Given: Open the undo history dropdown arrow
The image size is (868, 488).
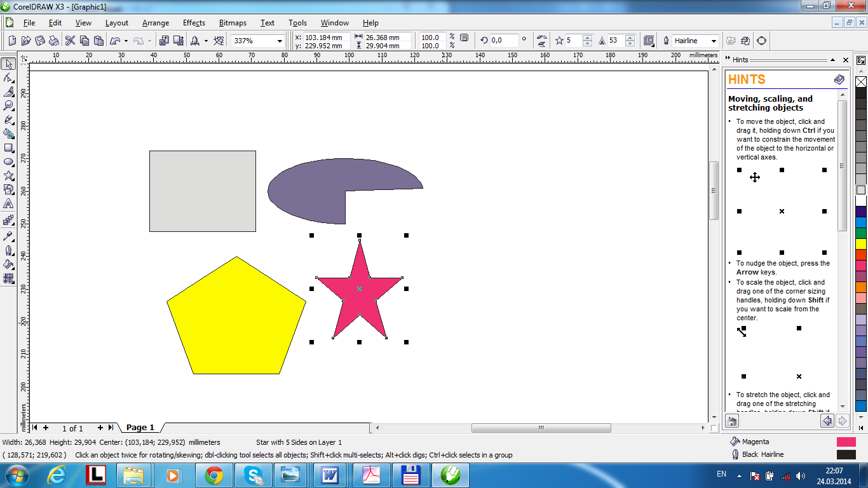Looking at the screenshot, I should (x=126, y=41).
